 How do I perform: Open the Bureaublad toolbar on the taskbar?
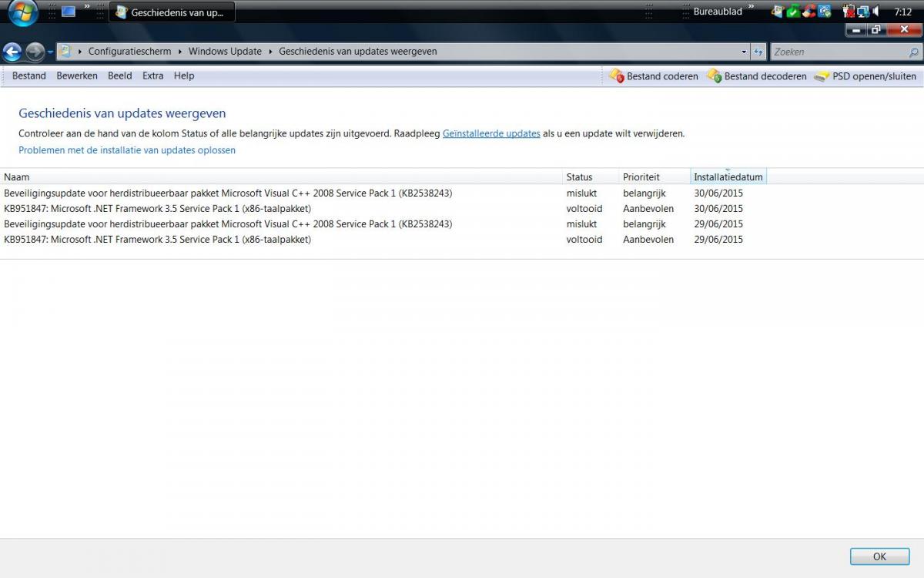click(x=718, y=12)
